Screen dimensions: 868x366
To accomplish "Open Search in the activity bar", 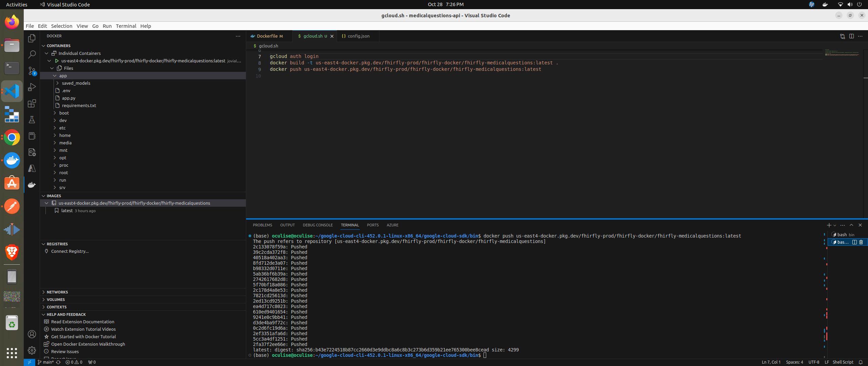I will tap(32, 55).
